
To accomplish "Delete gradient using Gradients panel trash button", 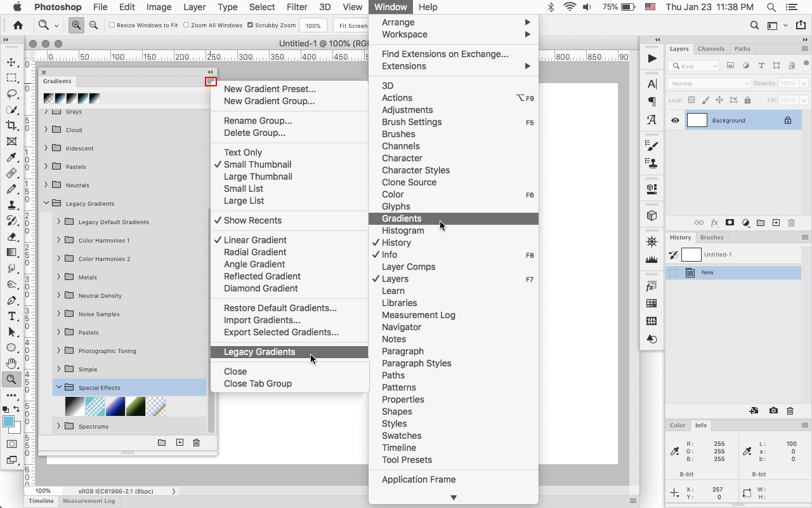I will (197, 443).
